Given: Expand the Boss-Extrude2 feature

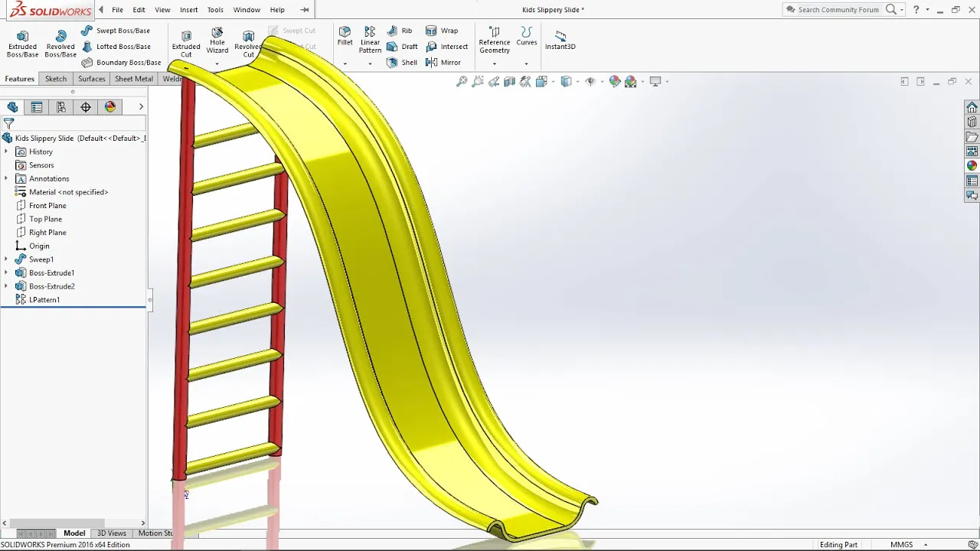Looking at the screenshot, I should tap(6, 286).
